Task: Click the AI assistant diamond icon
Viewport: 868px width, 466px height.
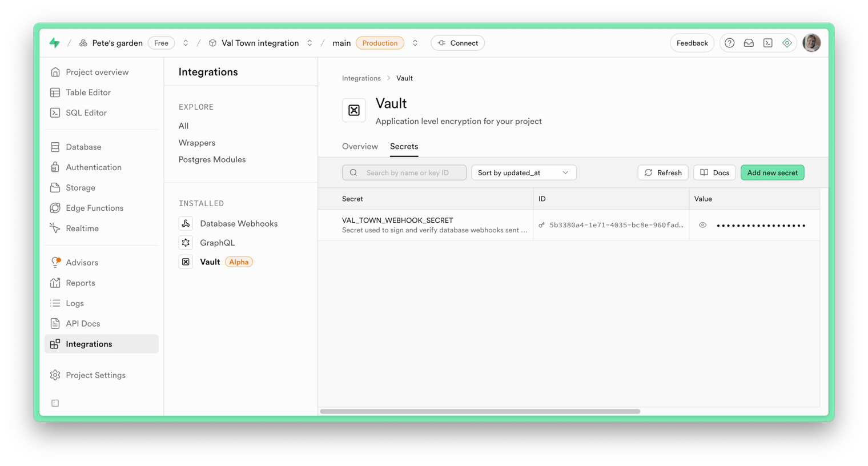Action: (x=787, y=43)
